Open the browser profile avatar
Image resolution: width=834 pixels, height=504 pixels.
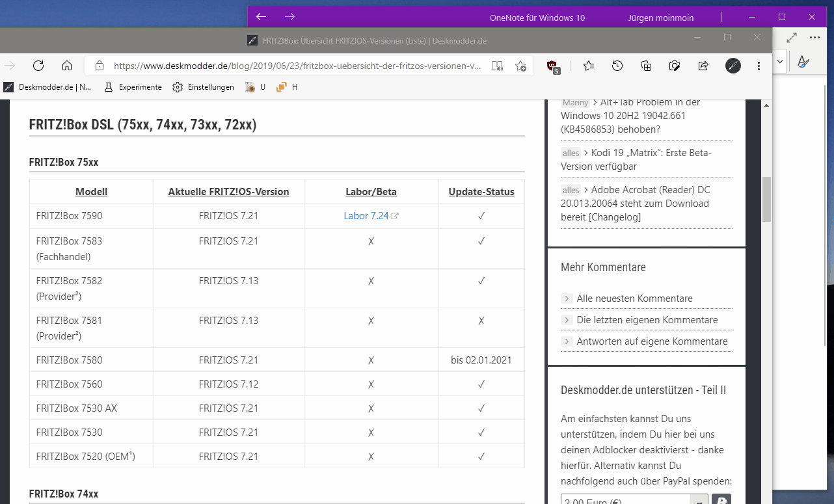coord(733,66)
